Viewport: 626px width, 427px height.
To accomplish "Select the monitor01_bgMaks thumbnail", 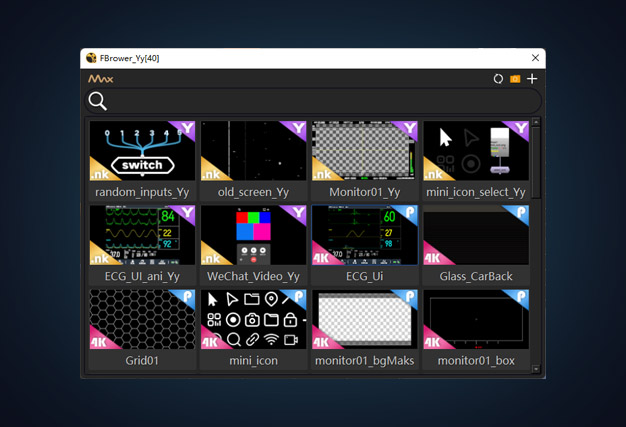I will [364, 320].
